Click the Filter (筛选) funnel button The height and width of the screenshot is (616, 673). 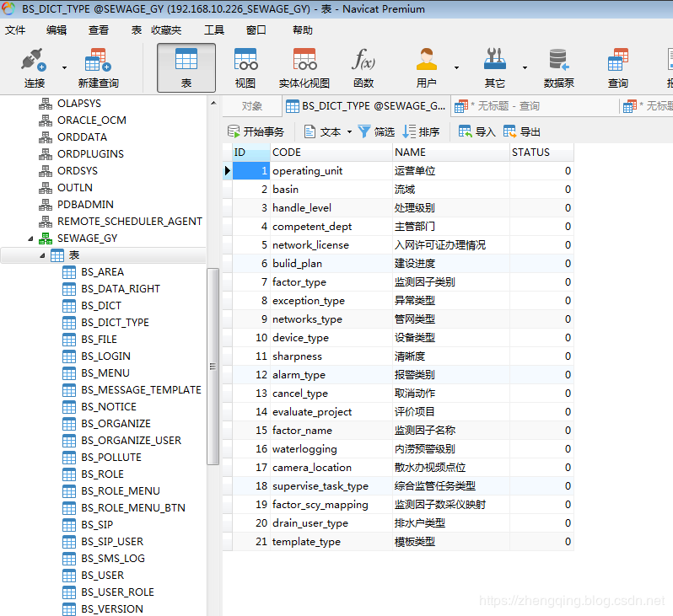click(376, 131)
